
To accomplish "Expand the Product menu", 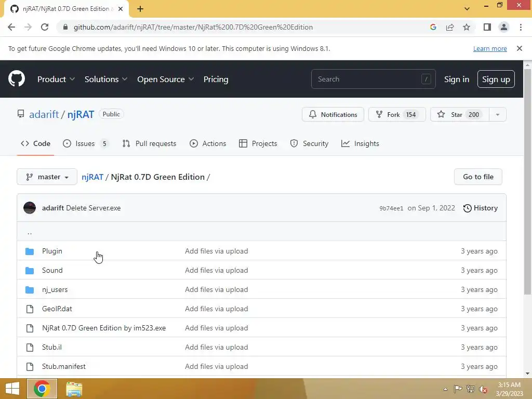I will coord(56,79).
